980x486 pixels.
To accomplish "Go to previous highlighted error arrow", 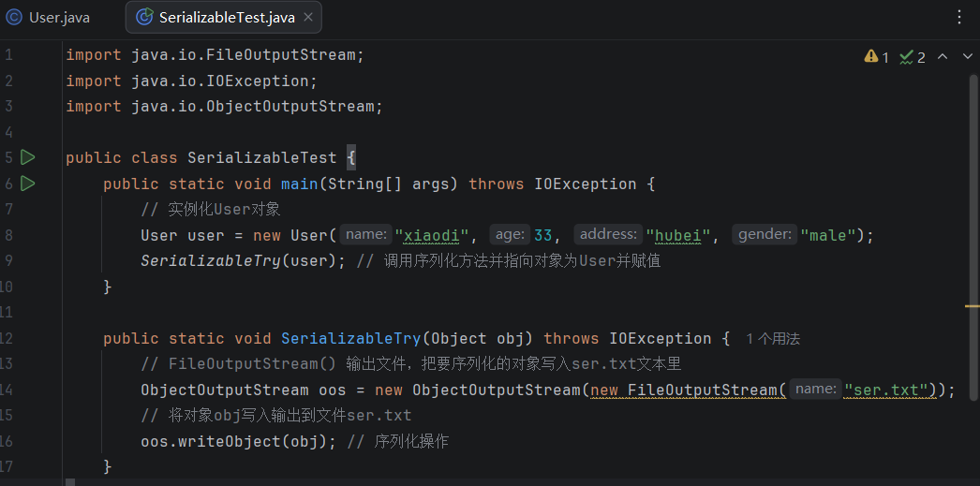I will point(943,57).
